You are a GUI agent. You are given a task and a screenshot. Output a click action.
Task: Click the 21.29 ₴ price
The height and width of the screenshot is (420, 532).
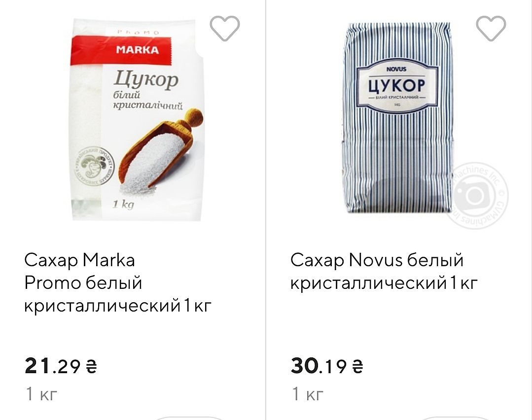pos(61,366)
